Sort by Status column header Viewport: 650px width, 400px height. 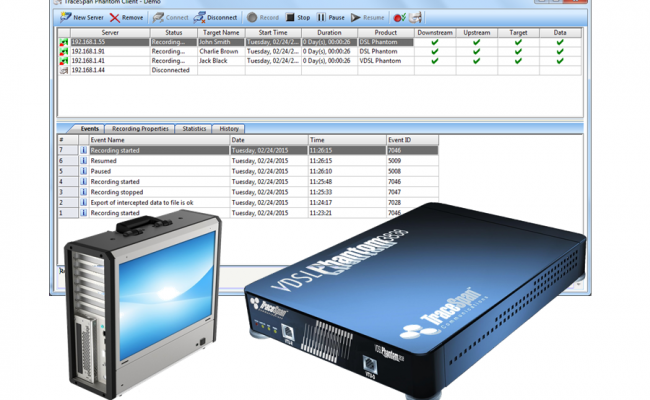point(173,33)
